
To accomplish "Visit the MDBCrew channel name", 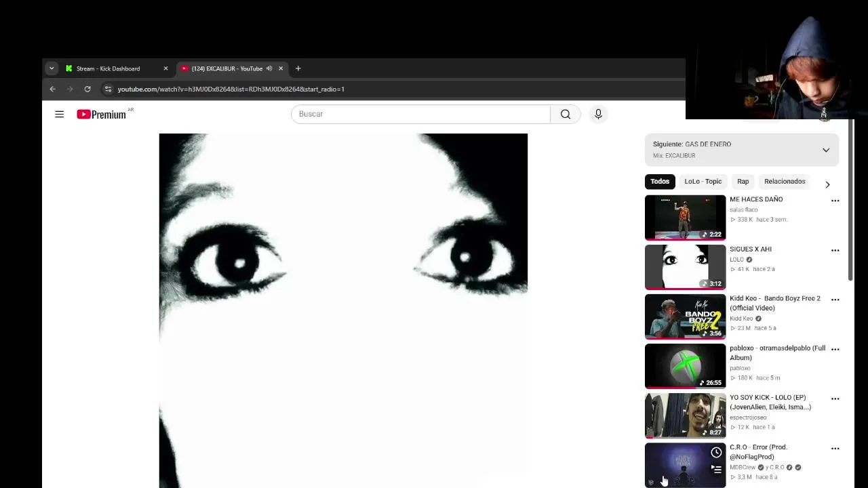I will 743,467.
